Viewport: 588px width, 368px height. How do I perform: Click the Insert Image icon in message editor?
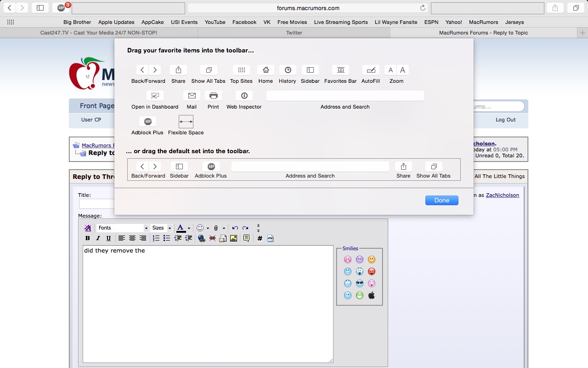(x=234, y=238)
